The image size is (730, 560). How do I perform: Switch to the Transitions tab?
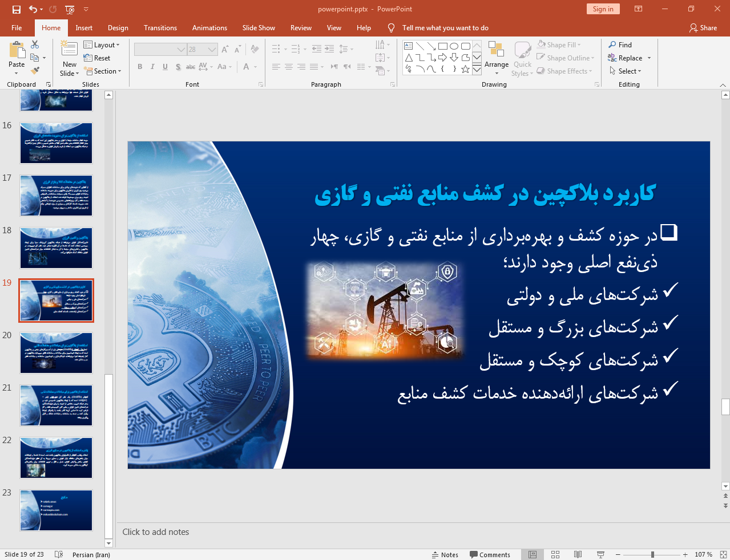point(160,28)
